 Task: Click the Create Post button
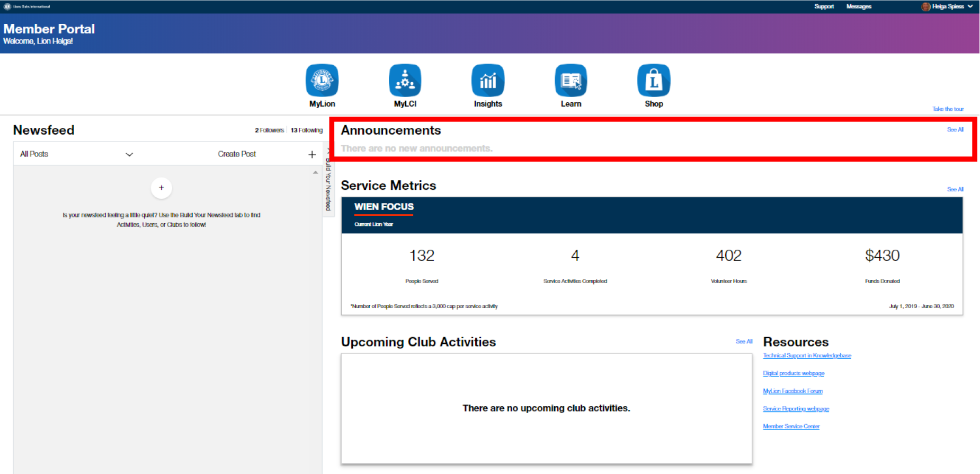[x=237, y=154]
